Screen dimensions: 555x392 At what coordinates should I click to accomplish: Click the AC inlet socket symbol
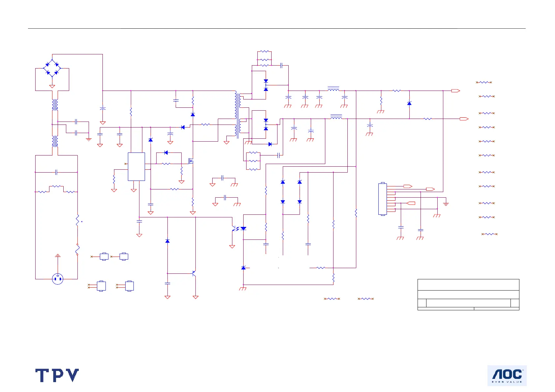click(x=58, y=279)
